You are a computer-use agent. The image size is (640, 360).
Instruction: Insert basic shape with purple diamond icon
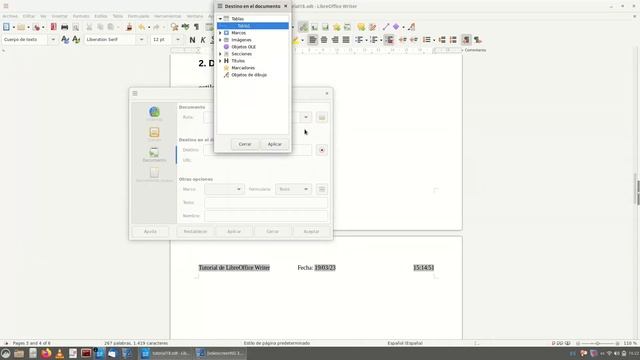(x=396, y=27)
